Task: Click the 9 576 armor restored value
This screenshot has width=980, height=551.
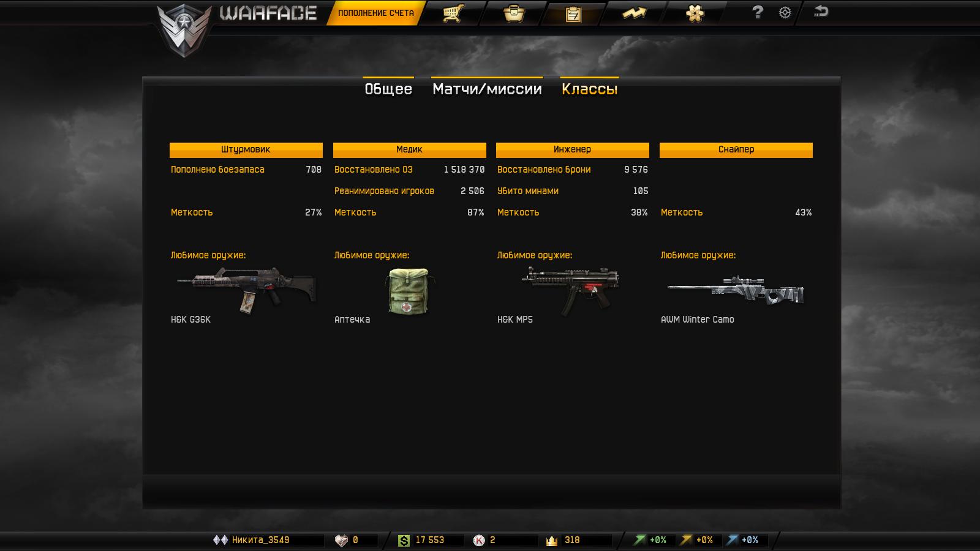Action: (x=636, y=170)
